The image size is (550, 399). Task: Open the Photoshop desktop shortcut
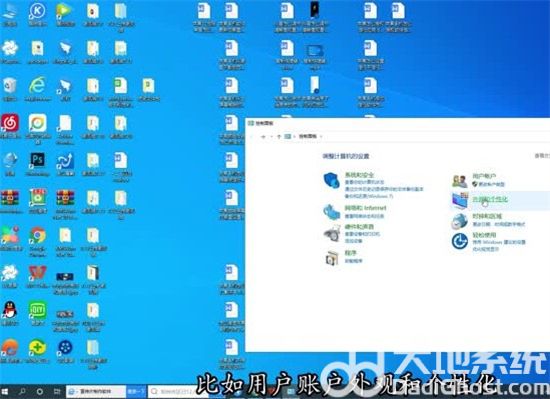pos(37,164)
